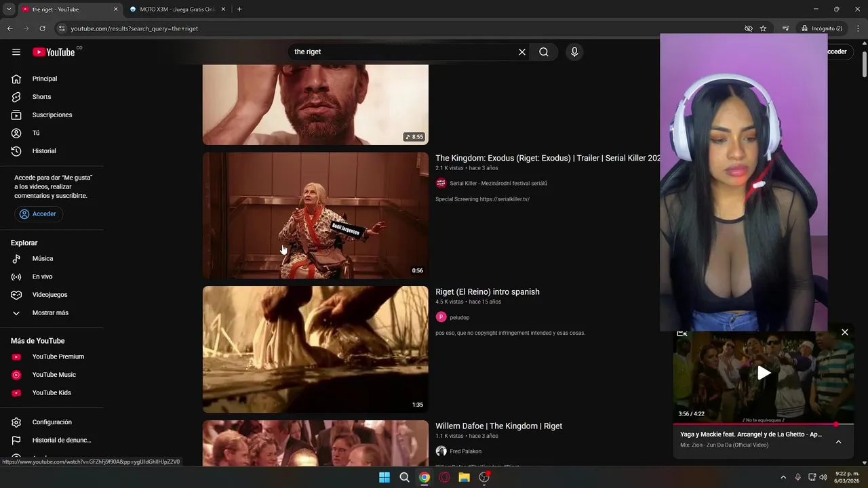Seek the miniplayer progress bar
The height and width of the screenshot is (488, 868).
click(x=764, y=424)
